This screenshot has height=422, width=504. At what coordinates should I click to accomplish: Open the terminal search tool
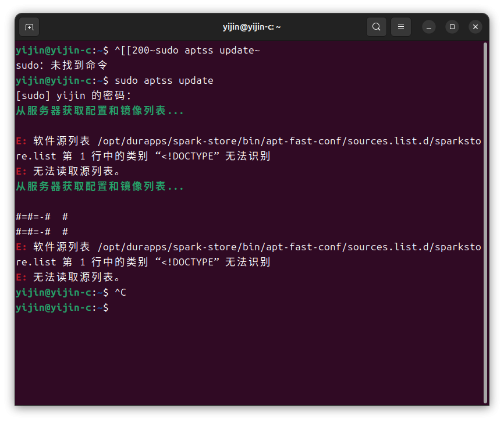pos(377,27)
